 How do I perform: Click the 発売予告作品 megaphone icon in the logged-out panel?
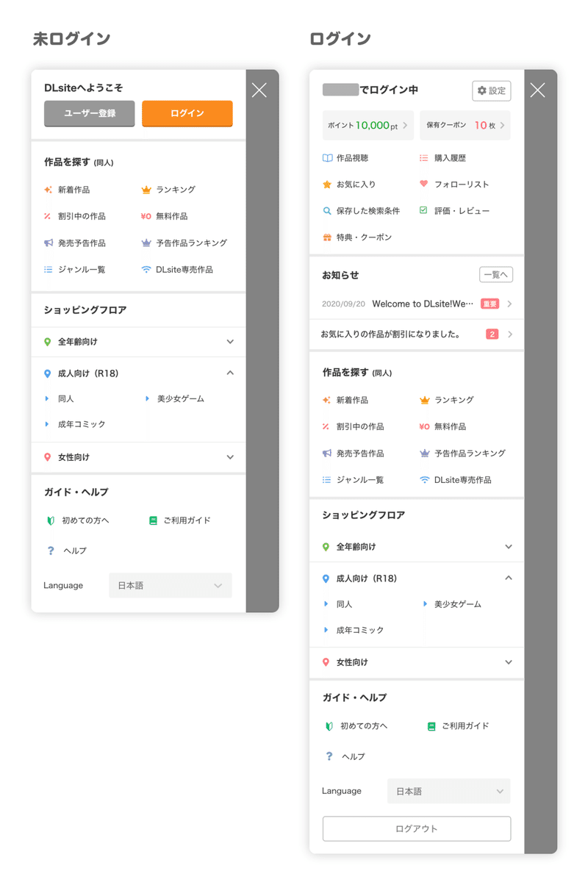click(x=48, y=243)
